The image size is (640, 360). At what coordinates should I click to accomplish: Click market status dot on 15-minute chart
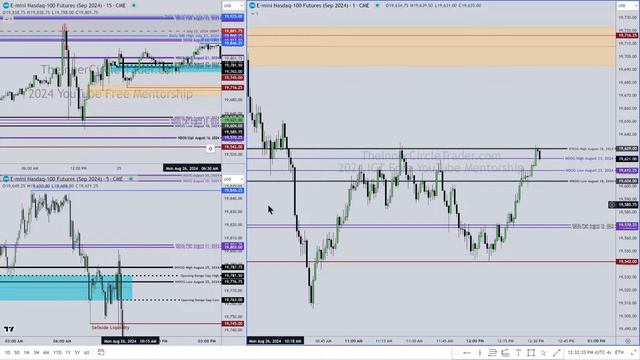134,6
